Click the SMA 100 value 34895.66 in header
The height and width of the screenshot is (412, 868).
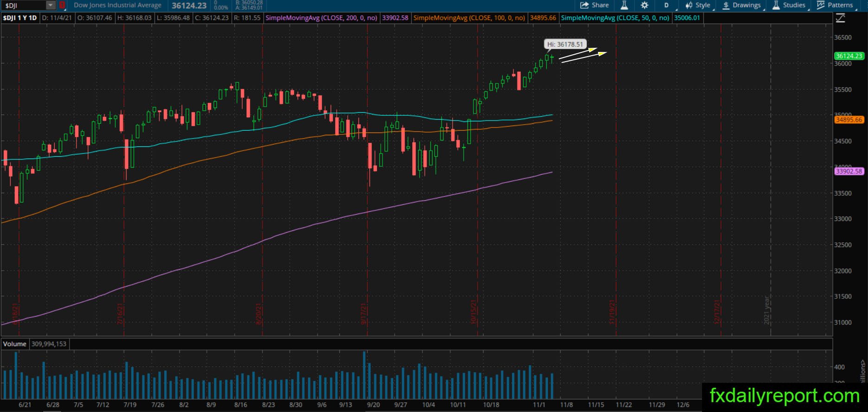pyautogui.click(x=543, y=18)
